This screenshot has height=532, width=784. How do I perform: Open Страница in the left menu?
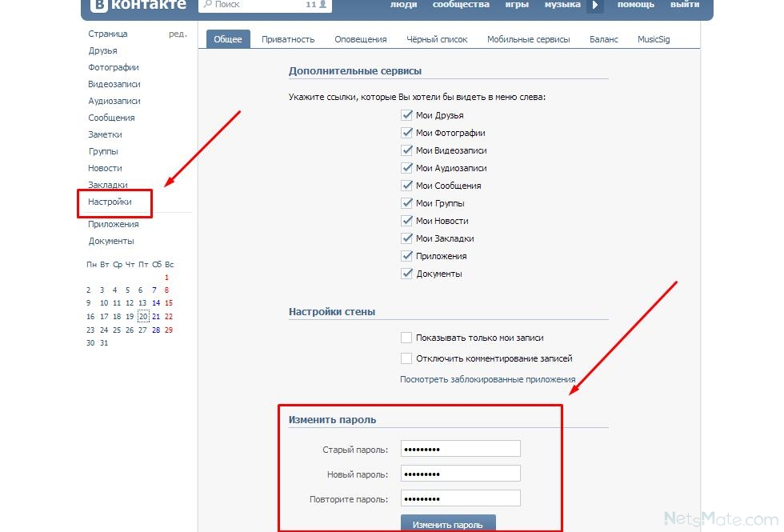coord(107,34)
